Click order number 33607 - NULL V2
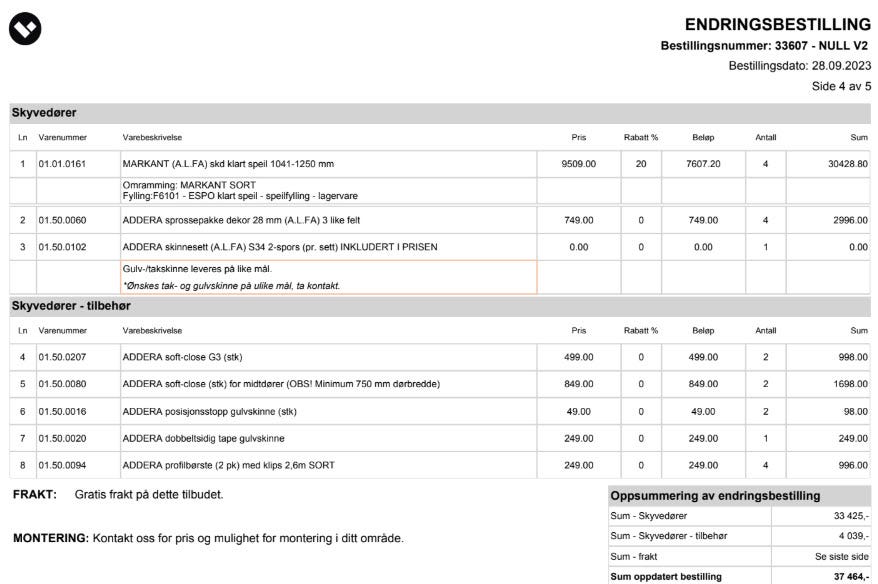The height and width of the screenshot is (584, 878). click(821, 46)
